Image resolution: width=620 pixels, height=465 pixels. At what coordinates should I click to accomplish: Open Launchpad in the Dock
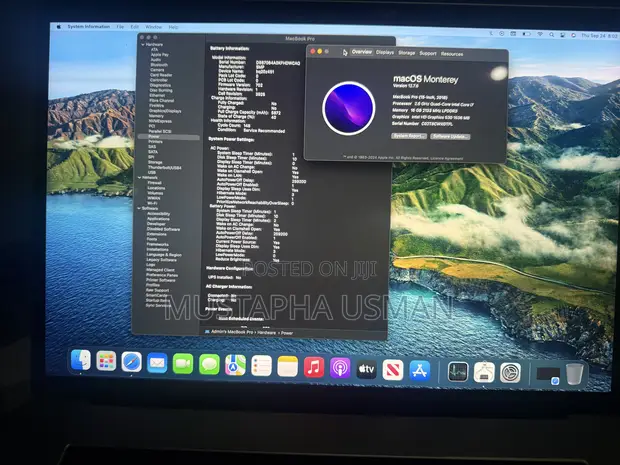[x=106, y=361]
